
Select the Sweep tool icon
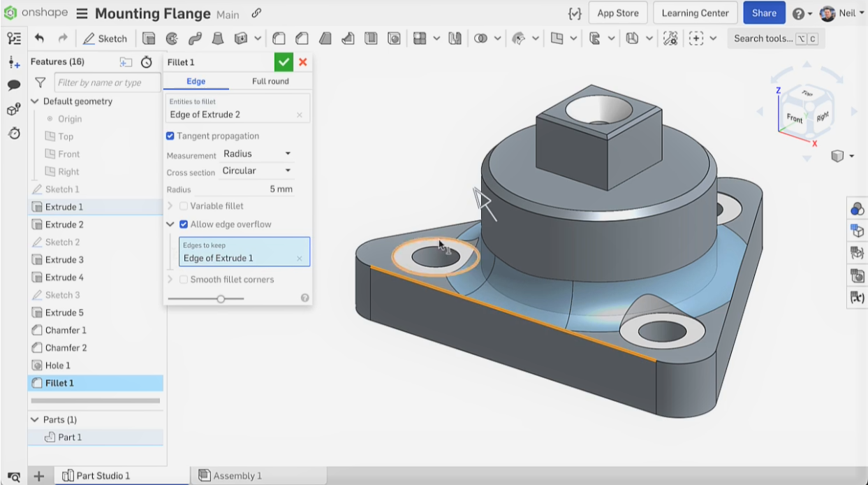195,38
